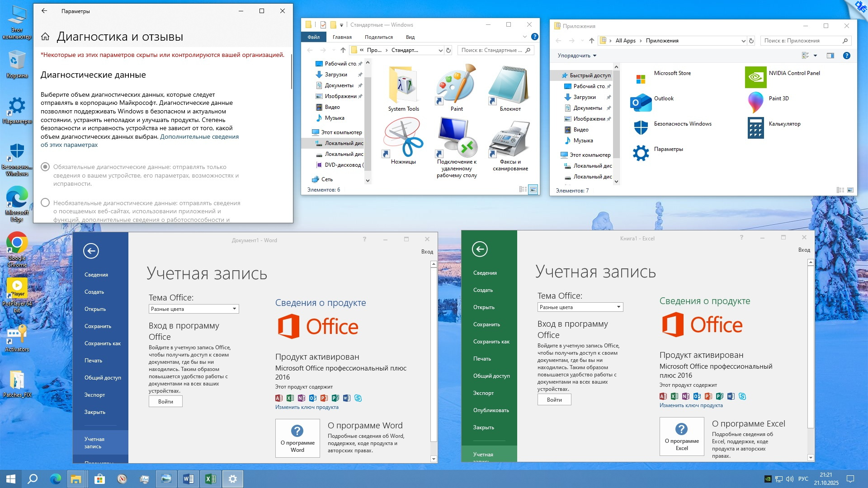Open Word Office theme dropdown
This screenshot has height=488, width=868.
[193, 309]
